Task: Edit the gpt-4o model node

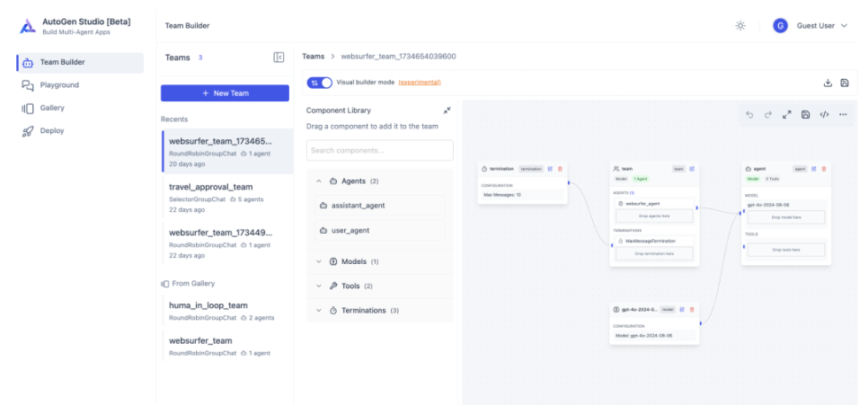Action: pos(682,309)
